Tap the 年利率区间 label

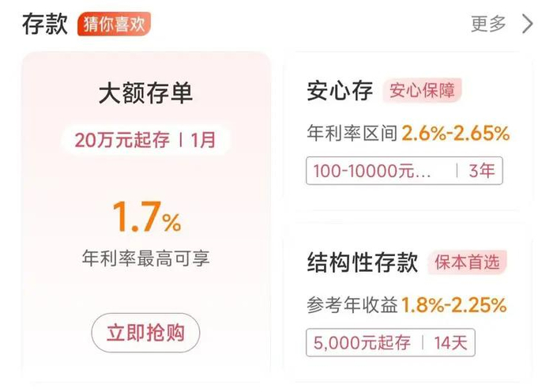click(x=351, y=134)
